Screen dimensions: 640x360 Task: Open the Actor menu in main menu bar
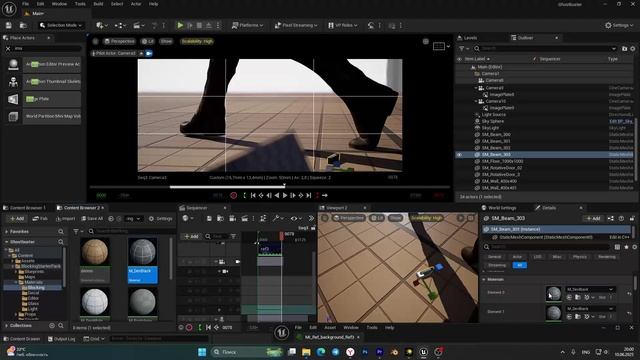pos(136,4)
